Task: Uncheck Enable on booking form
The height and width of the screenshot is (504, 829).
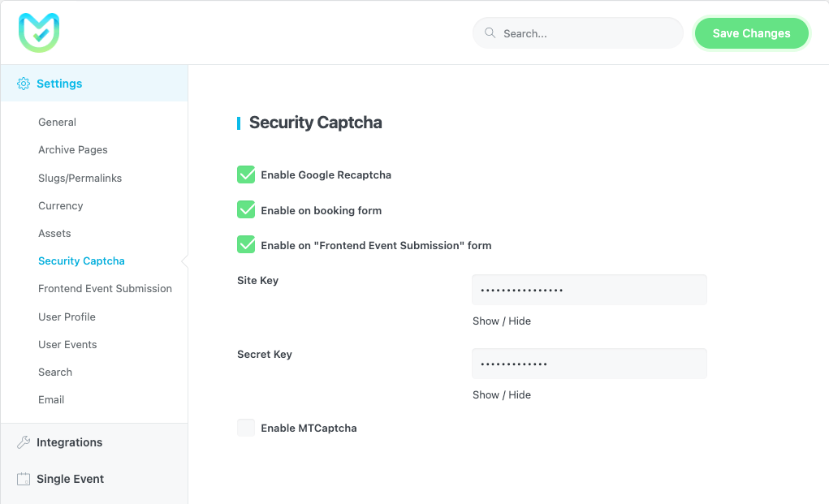Action: pyautogui.click(x=246, y=209)
